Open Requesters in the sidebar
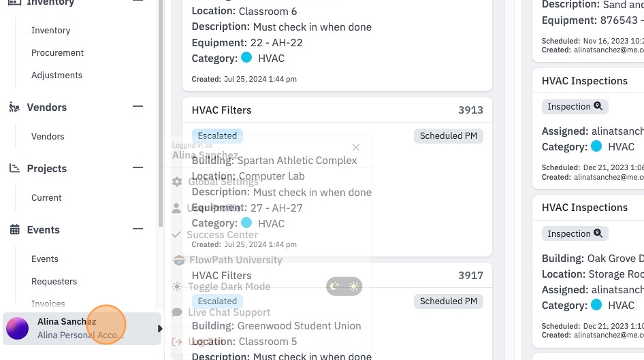 click(54, 281)
